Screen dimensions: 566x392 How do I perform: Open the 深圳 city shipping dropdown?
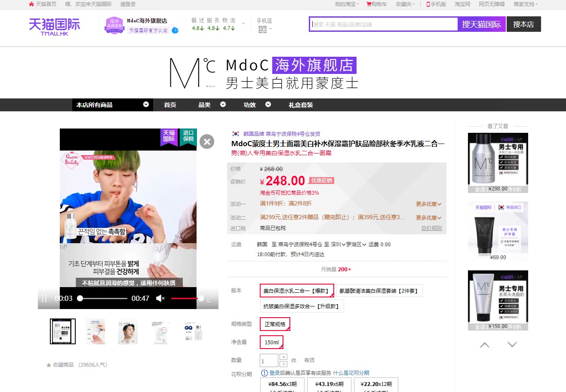click(x=338, y=245)
